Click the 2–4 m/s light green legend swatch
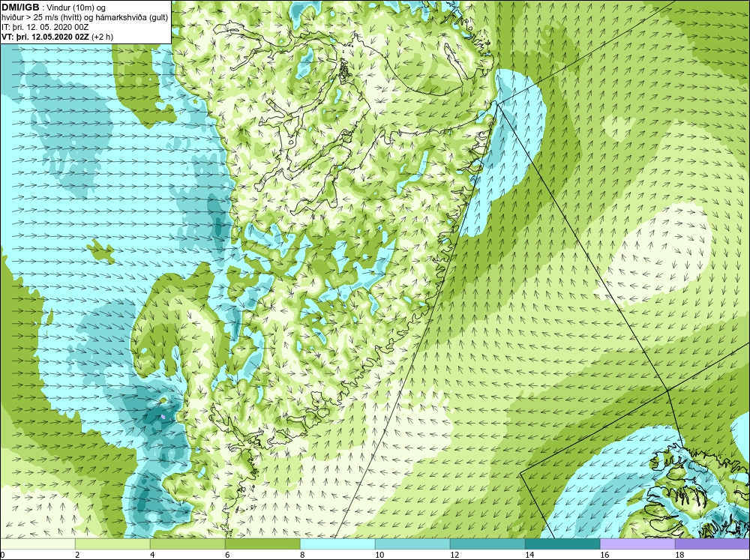The height and width of the screenshot is (560, 750). click(113, 544)
